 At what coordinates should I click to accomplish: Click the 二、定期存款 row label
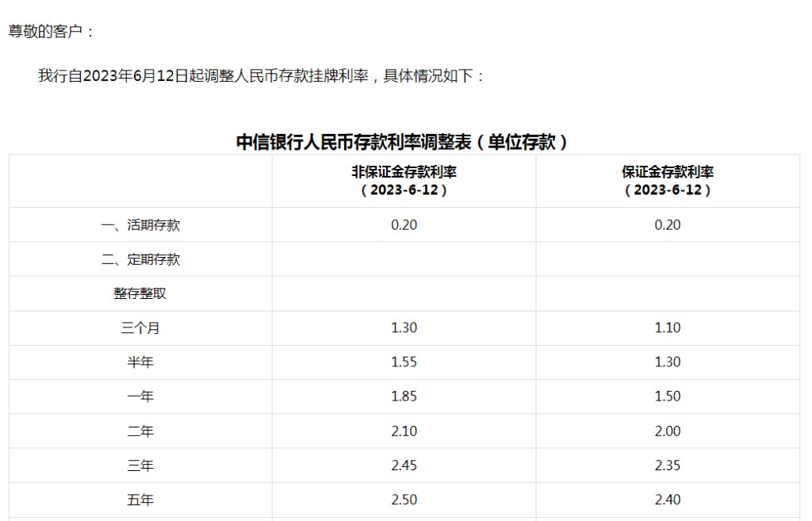[140, 259]
